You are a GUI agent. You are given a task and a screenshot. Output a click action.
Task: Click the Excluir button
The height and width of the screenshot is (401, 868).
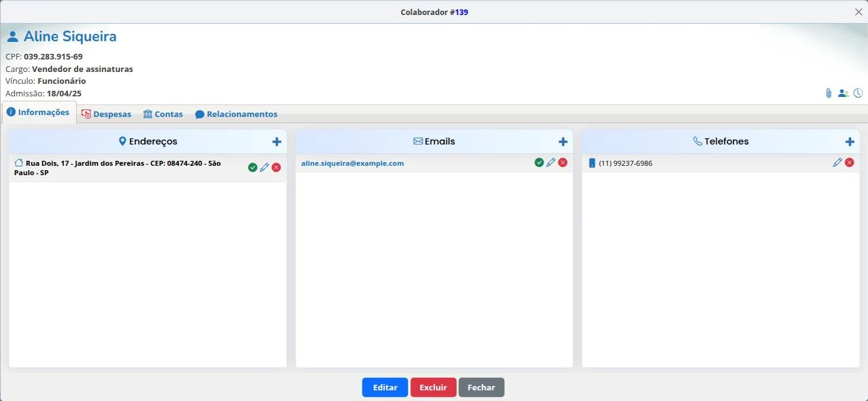[x=433, y=387]
